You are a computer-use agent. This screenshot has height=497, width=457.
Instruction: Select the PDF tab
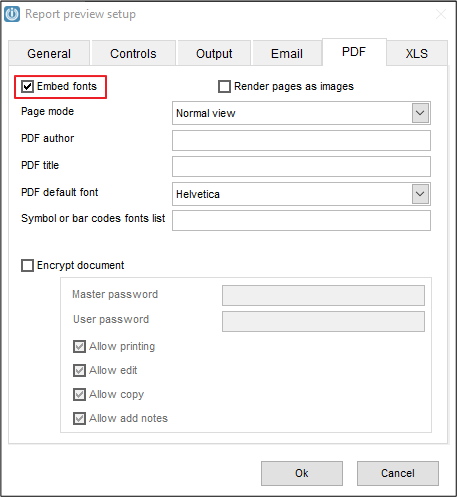pos(354,52)
